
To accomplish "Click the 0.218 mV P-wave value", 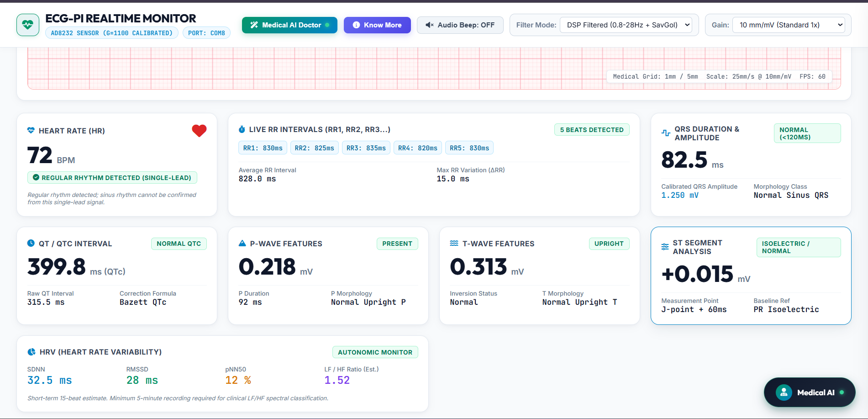I will pos(276,267).
